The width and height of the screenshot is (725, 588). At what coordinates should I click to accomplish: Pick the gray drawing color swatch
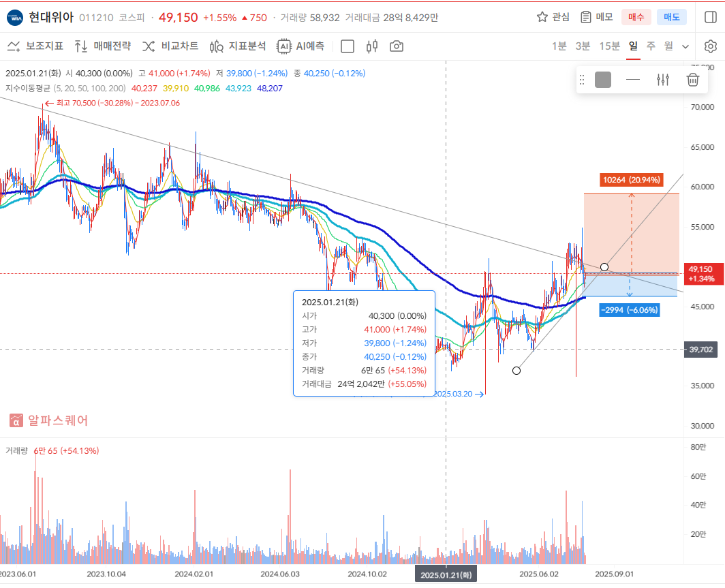point(603,80)
